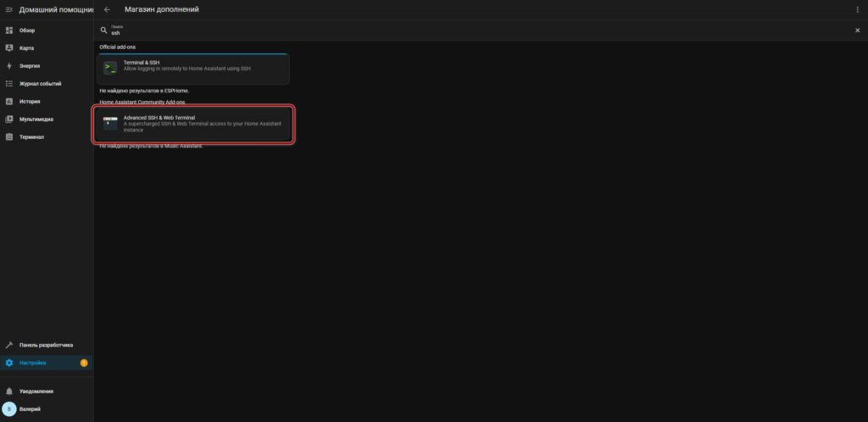Image resolution: width=868 pixels, height=422 pixels.
Task: Toggle the sidebar with the hamburger icon
Action: [8, 9]
